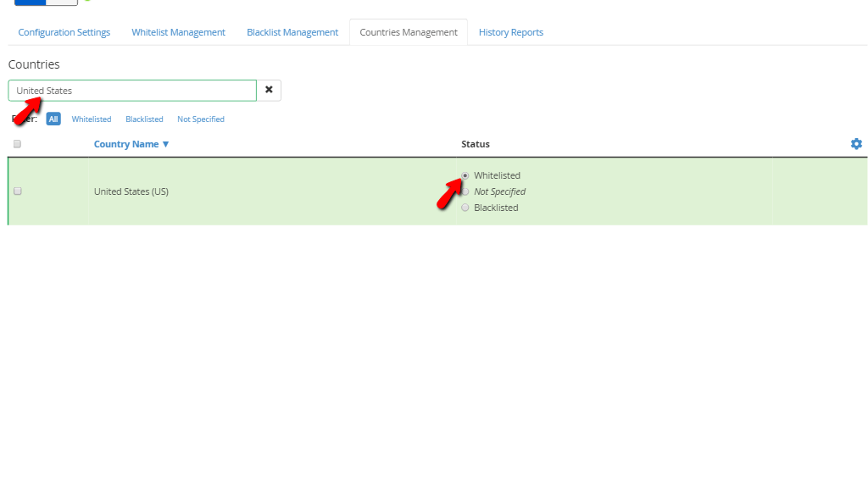Switch to the Whitelist Management tab

click(x=178, y=32)
